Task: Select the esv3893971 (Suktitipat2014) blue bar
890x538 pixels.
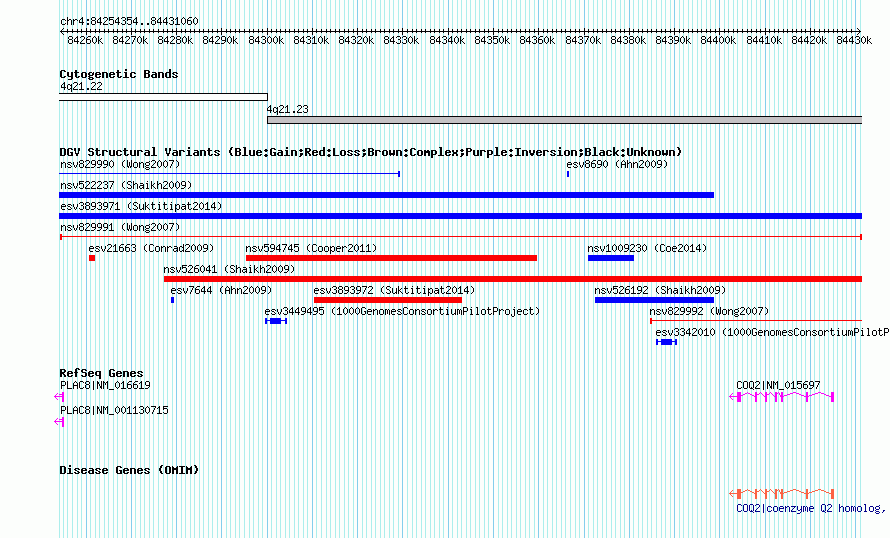Action: pos(460,216)
